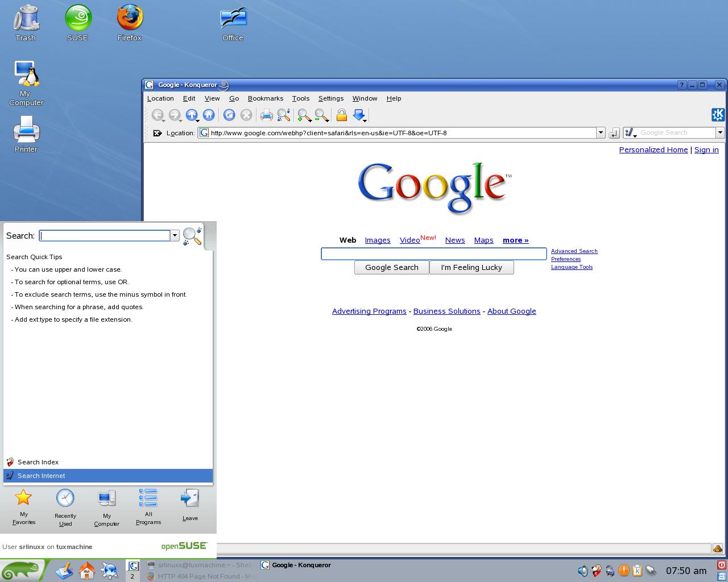Click the Up arrow in Konqueror toolbar

coord(192,115)
